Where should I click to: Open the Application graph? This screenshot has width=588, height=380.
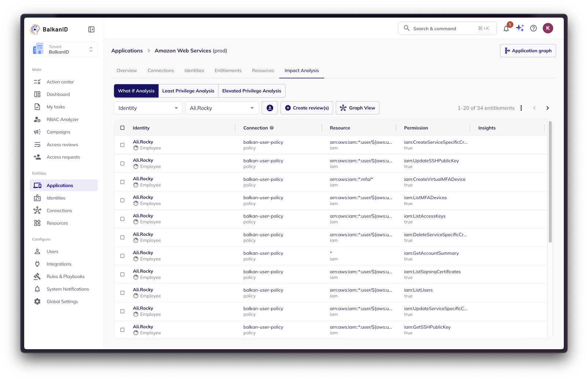click(528, 51)
